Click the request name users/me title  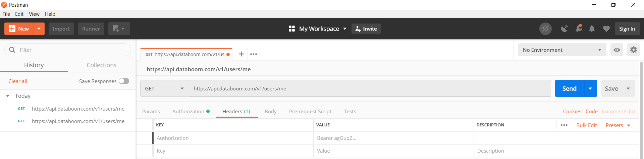(199, 69)
